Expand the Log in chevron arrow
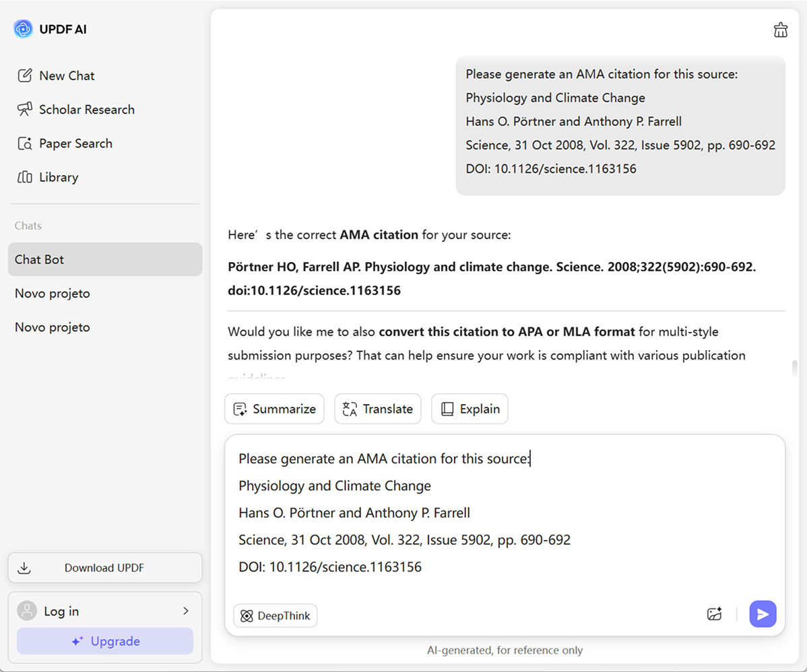Viewport: 807px width, 672px height. [x=186, y=611]
